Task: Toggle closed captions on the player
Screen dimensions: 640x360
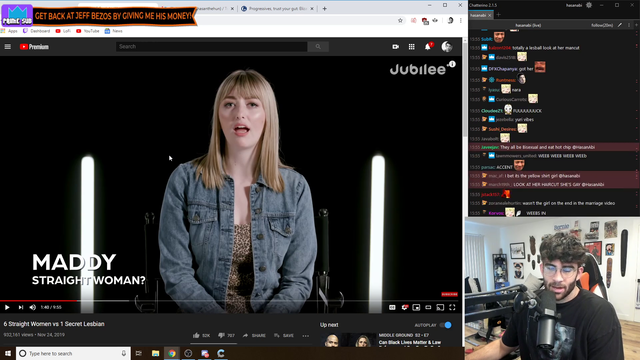Action: click(392, 307)
